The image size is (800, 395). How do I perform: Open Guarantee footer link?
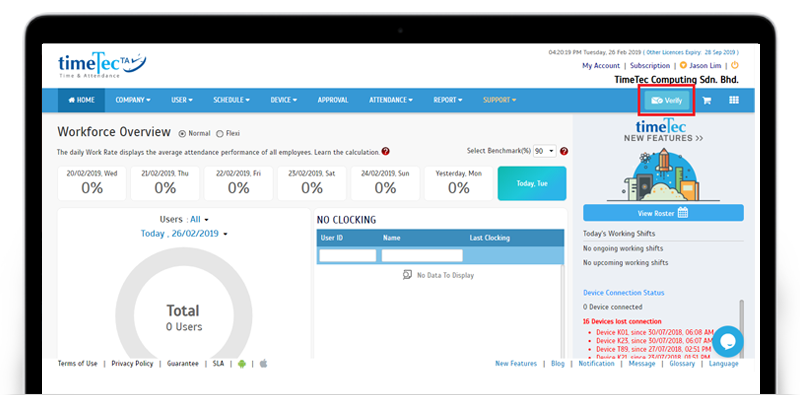pos(183,364)
